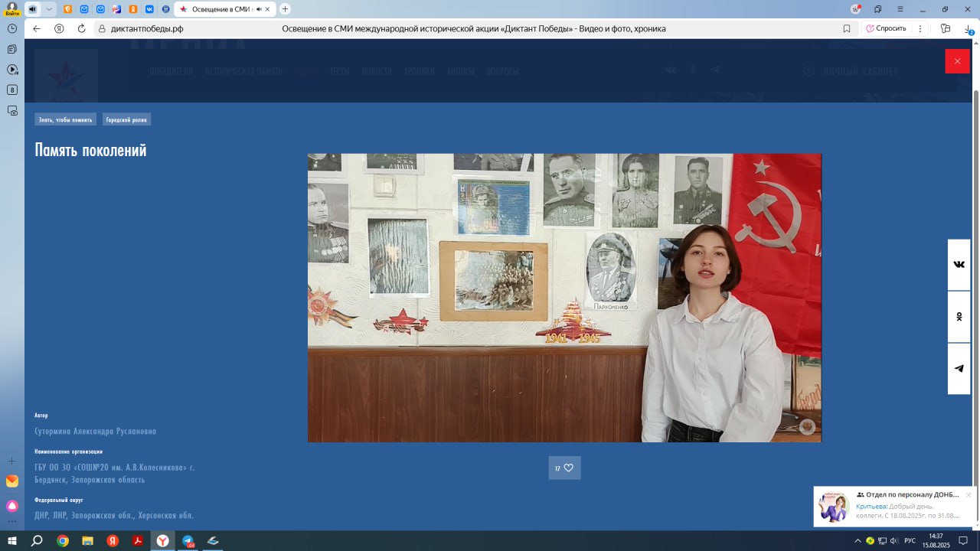The width and height of the screenshot is (980, 551).
Task: Open the sidebar media player icon
Action: pos(12,70)
